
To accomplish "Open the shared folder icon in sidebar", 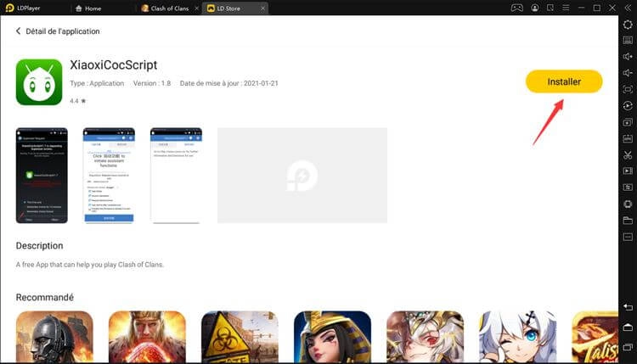I will (x=628, y=221).
